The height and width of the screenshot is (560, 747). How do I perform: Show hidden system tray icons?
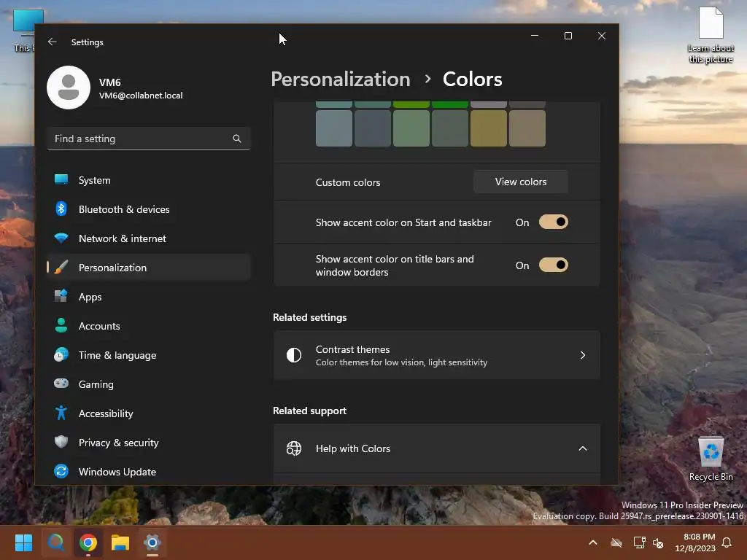[593, 542]
